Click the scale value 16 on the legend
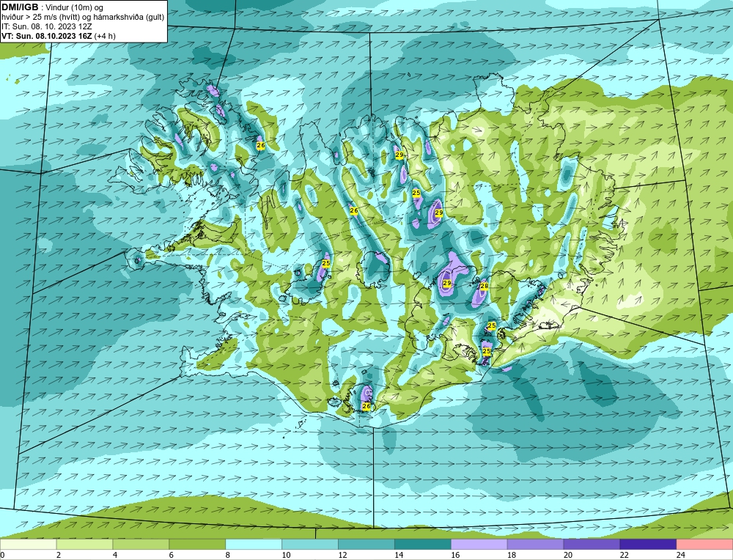Image resolution: width=733 pixels, height=560 pixels. pos(455,556)
